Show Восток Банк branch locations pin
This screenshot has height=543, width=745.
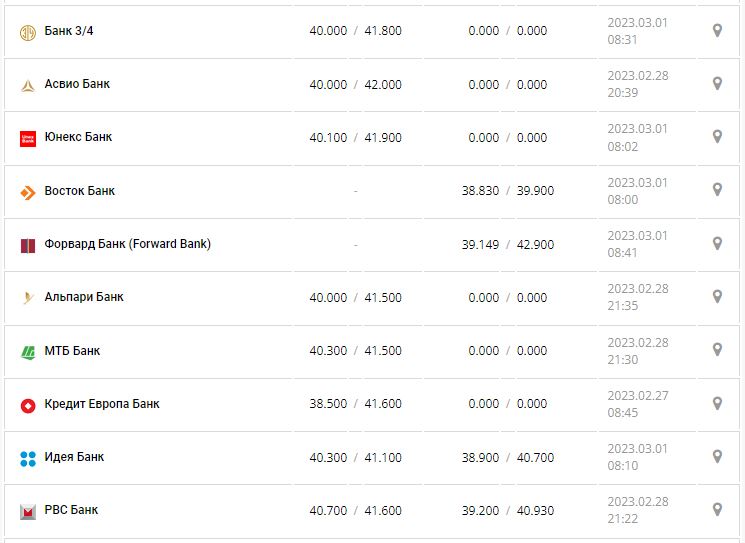[x=717, y=190]
